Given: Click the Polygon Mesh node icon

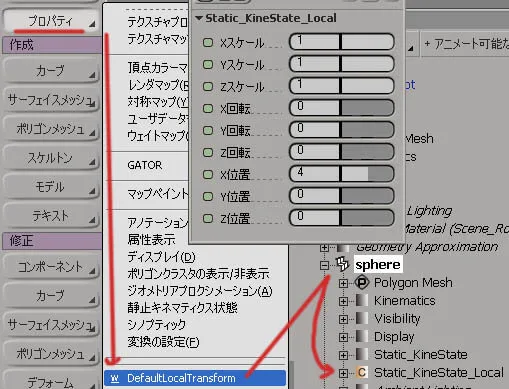Looking at the screenshot, I should (x=362, y=283).
